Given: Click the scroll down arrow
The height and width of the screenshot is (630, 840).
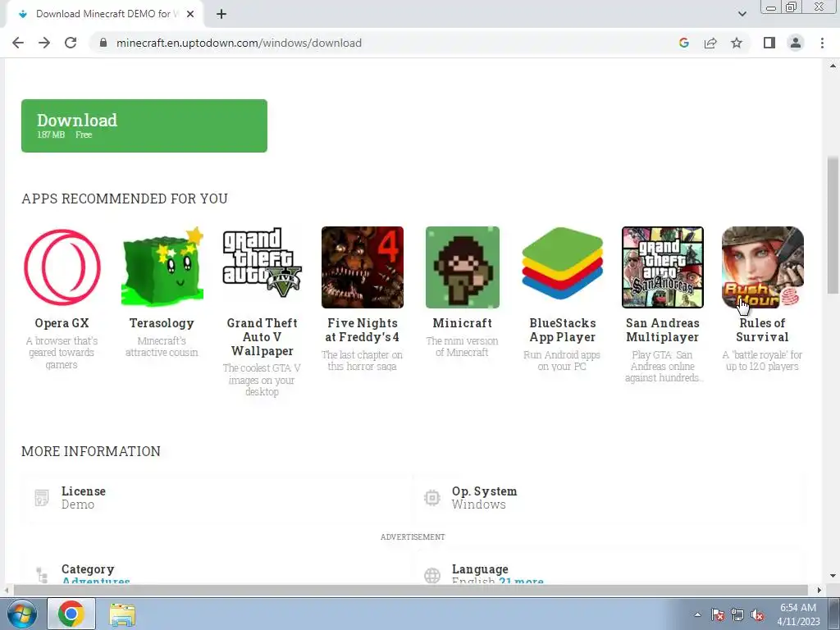Looking at the screenshot, I should (832, 577).
